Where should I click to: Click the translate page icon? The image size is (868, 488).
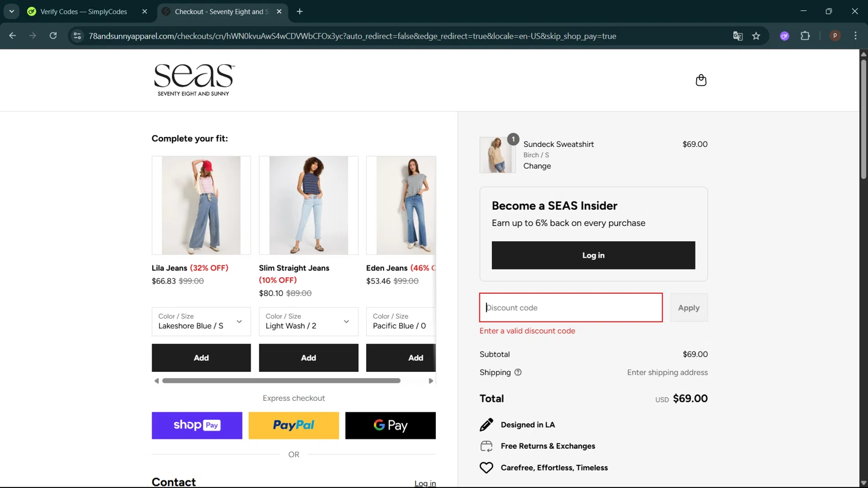(738, 36)
